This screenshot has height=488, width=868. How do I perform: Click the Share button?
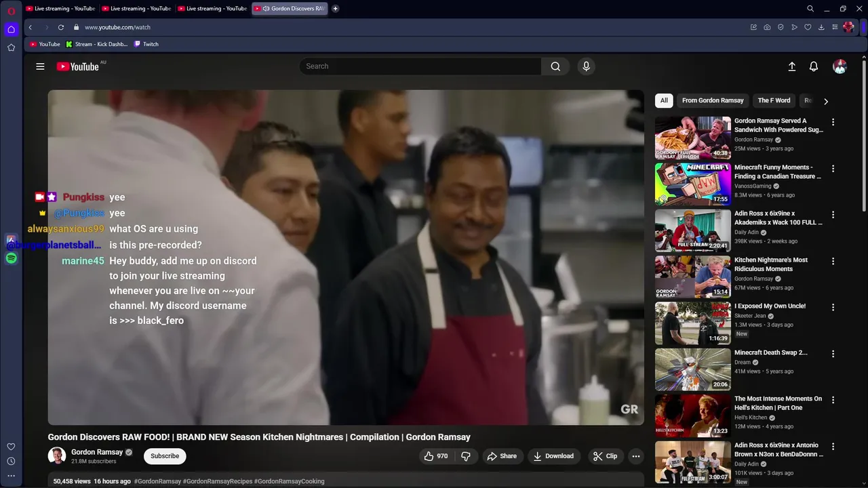[x=502, y=456]
